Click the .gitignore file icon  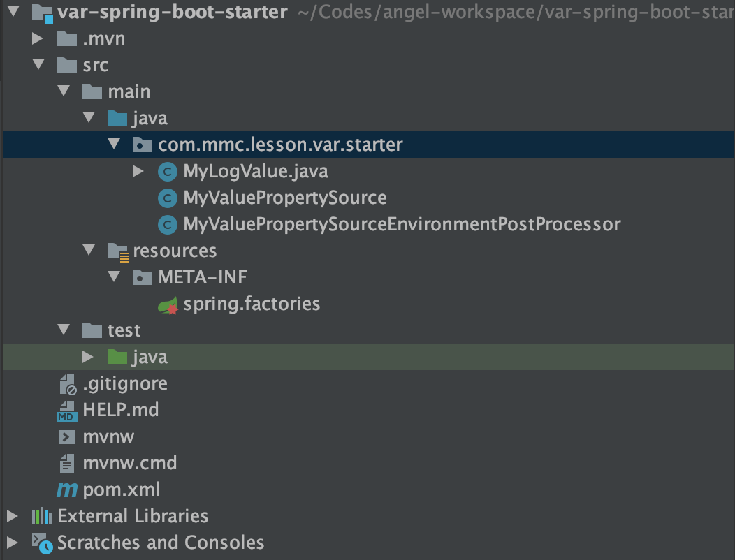coord(68,384)
